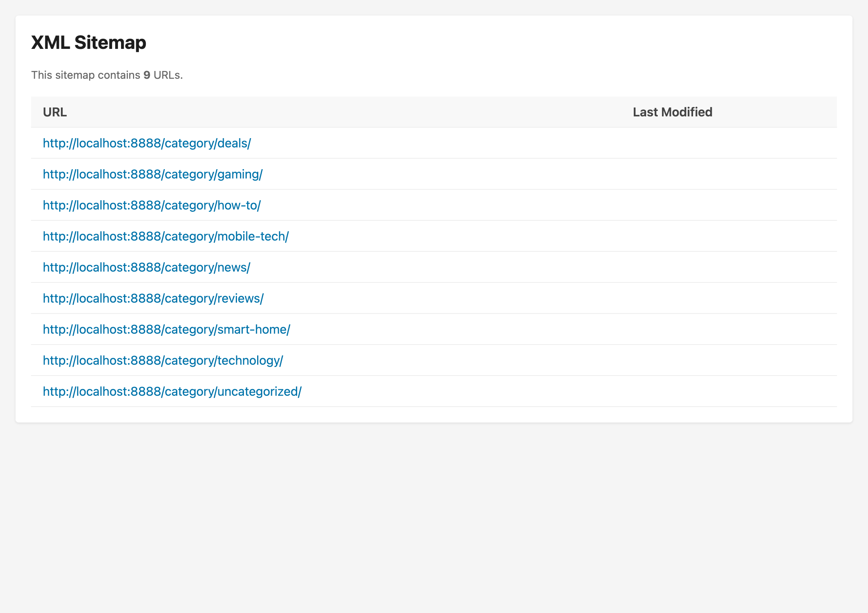Follow the category/how-to/ link
The height and width of the screenshot is (613, 868).
click(x=152, y=205)
